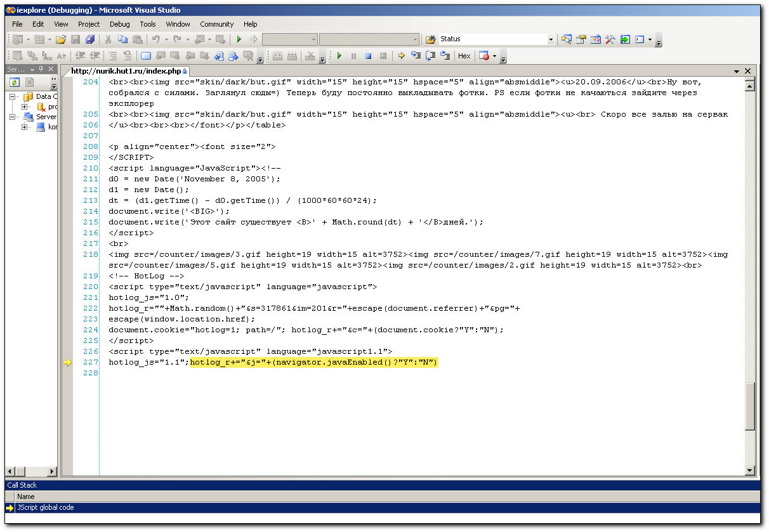The width and height of the screenshot is (769, 532).
Task: Open the Object Browser icon
Action: [x=596, y=39]
